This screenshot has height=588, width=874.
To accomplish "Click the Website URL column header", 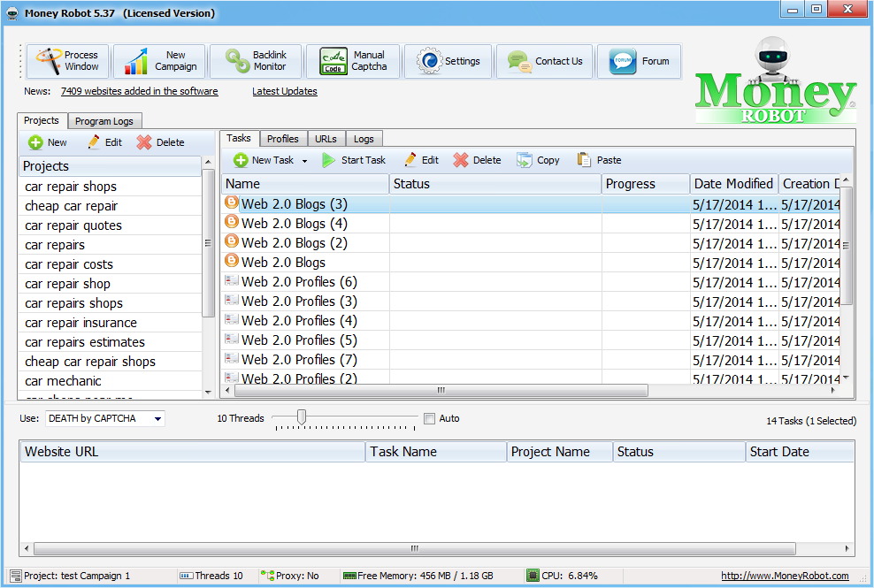I will coord(193,452).
